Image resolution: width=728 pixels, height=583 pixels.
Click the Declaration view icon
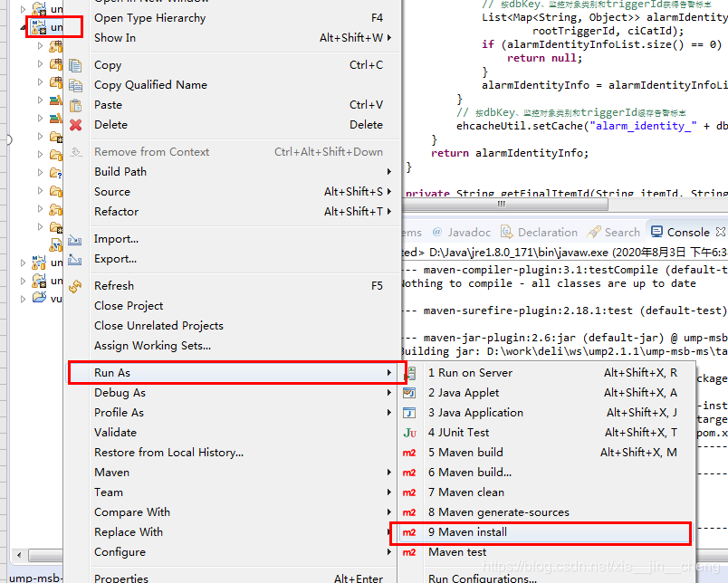506,232
